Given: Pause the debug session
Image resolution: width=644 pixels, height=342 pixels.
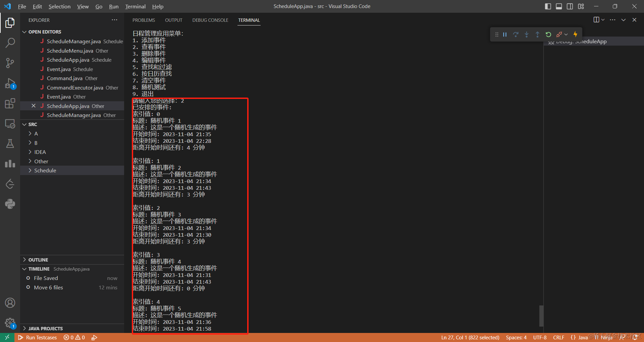Looking at the screenshot, I should coord(505,34).
